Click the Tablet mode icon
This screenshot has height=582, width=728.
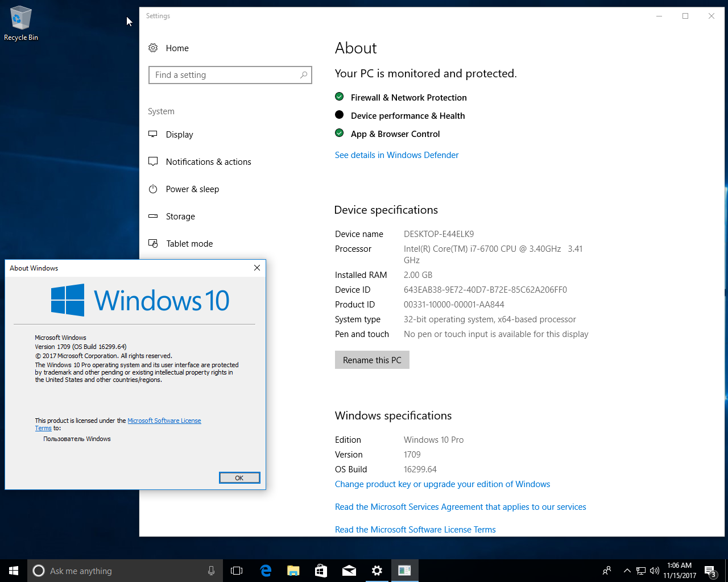153,243
